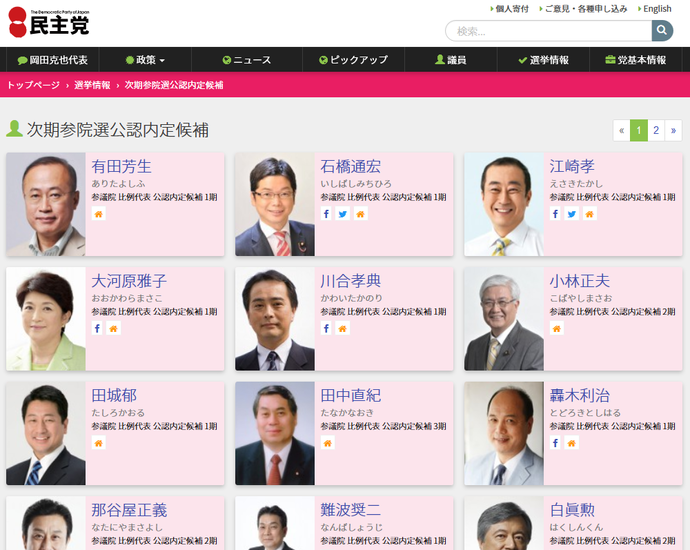Click 有田芳生's portrait photo
The image size is (690, 550).
coord(46,205)
